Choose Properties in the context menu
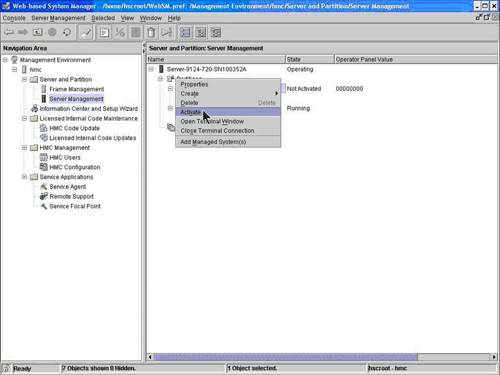This screenshot has width=500, height=375. [x=228, y=84]
